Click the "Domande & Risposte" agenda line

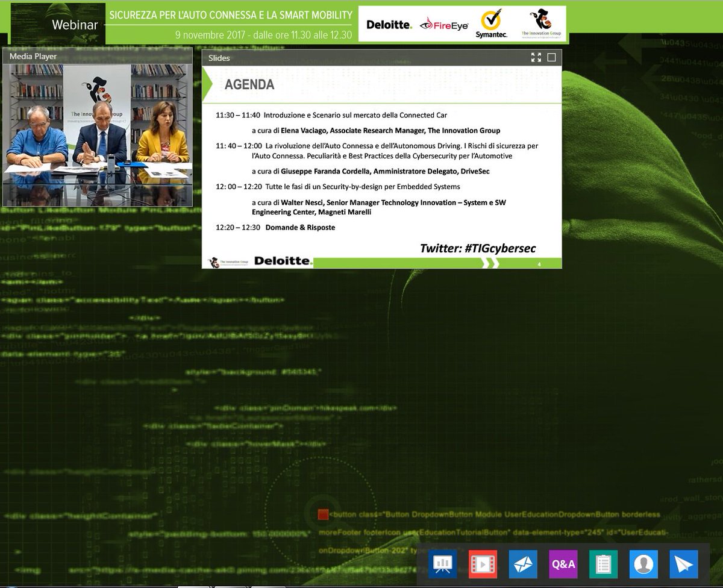click(x=275, y=228)
